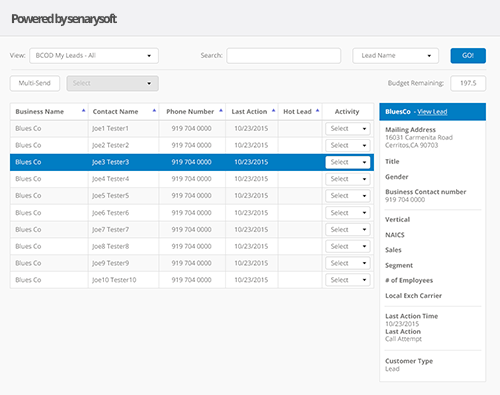Click the View Lead link for BluesCo
This screenshot has height=395, width=500.
[x=432, y=112]
